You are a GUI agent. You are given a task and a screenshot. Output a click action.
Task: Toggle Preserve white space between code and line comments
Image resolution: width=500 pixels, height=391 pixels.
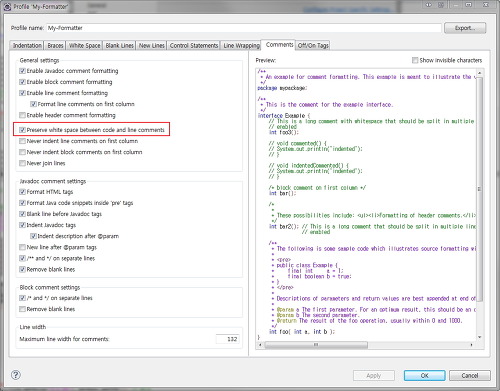[22, 130]
